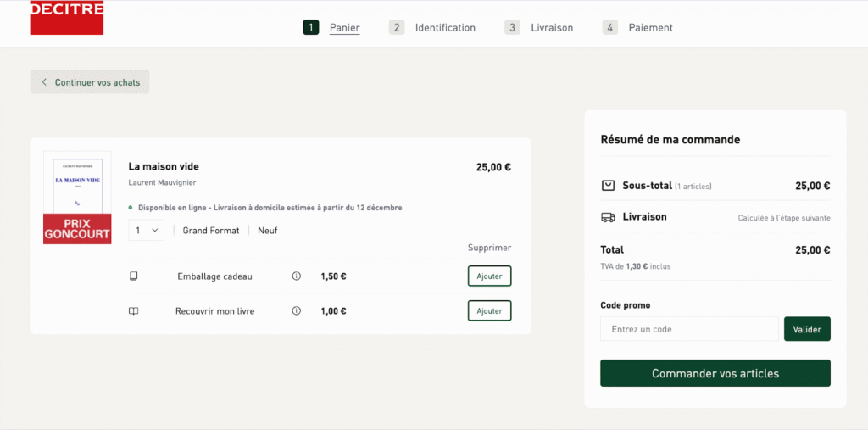Open info icon for Recouvrir mon livre
Viewport: 868px width, 430px height.
296,311
